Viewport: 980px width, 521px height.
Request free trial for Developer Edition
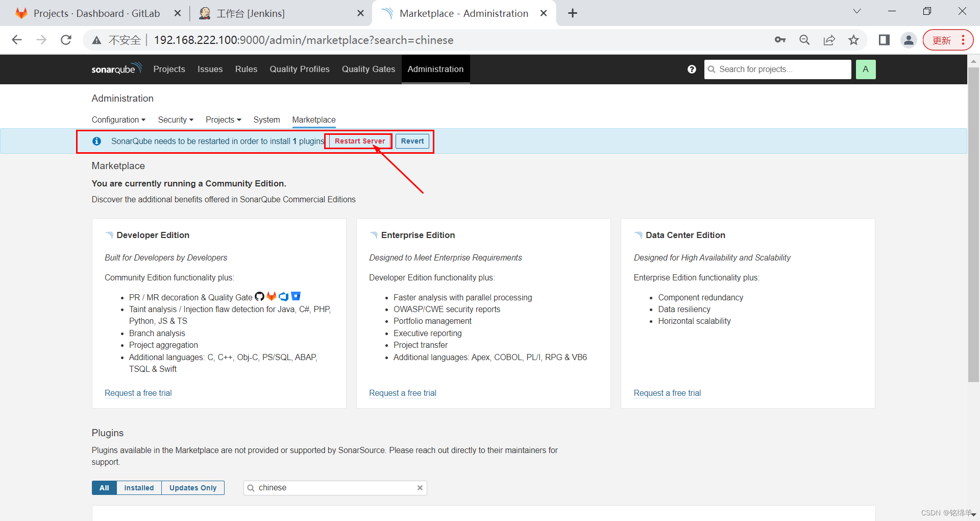pyautogui.click(x=138, y=393)
